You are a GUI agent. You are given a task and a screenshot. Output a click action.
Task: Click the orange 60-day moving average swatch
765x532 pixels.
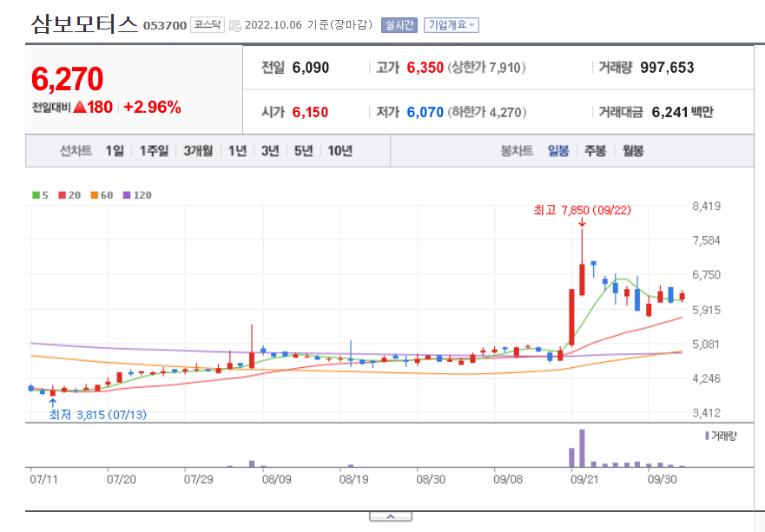[94, 195]
